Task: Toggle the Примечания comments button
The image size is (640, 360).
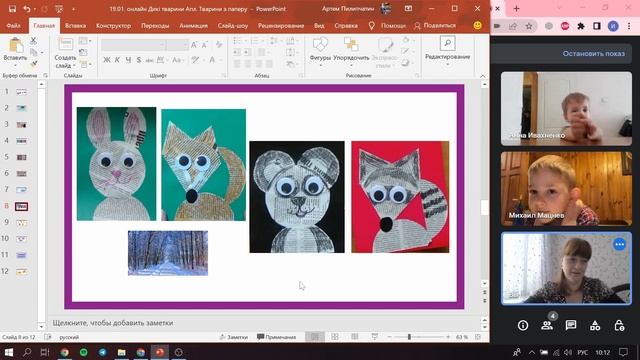Action: (277, 337)
